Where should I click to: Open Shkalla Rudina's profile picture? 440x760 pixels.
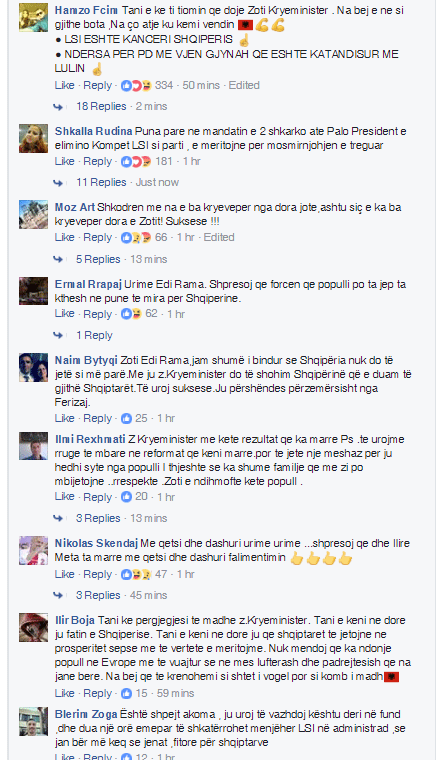pos(33,139)
